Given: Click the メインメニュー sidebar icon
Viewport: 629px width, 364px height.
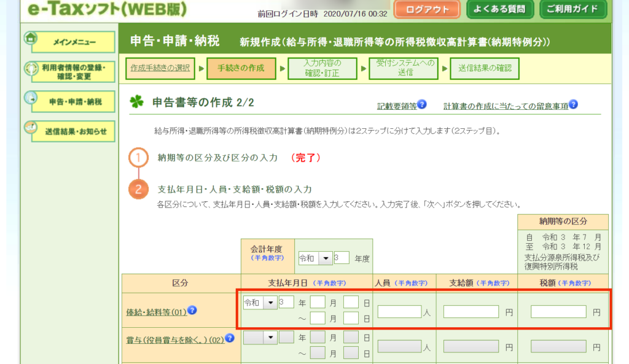Looking at the screenshot, I should click(31, 38).
